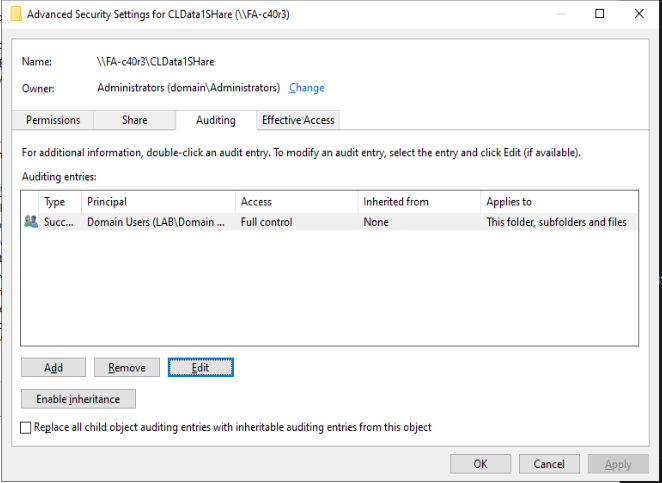
Task: Click the Change owner link
Action: (307, 88)
